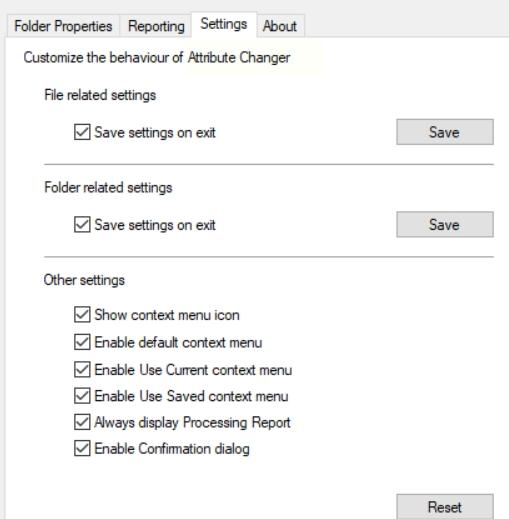This screenshot has width=509, height=519.
Task: Click the Other settings heading
Action: pos(84,280)
